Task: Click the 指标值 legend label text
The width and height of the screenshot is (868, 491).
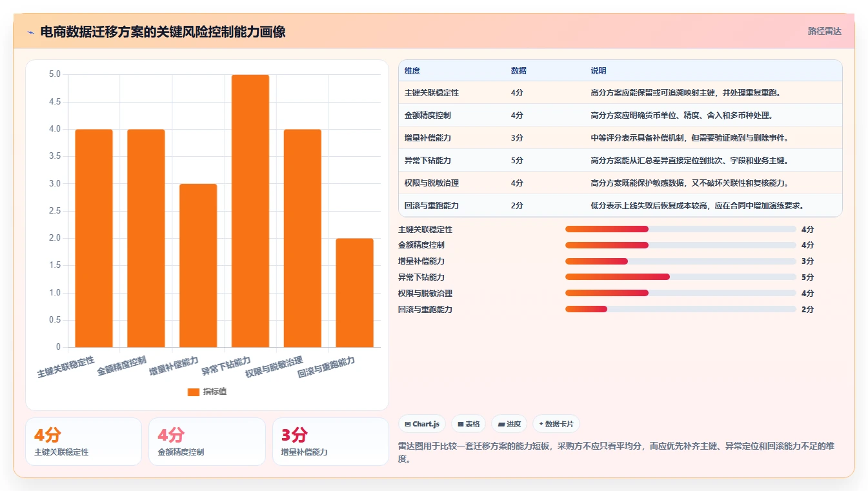Action: coord(215,392)
